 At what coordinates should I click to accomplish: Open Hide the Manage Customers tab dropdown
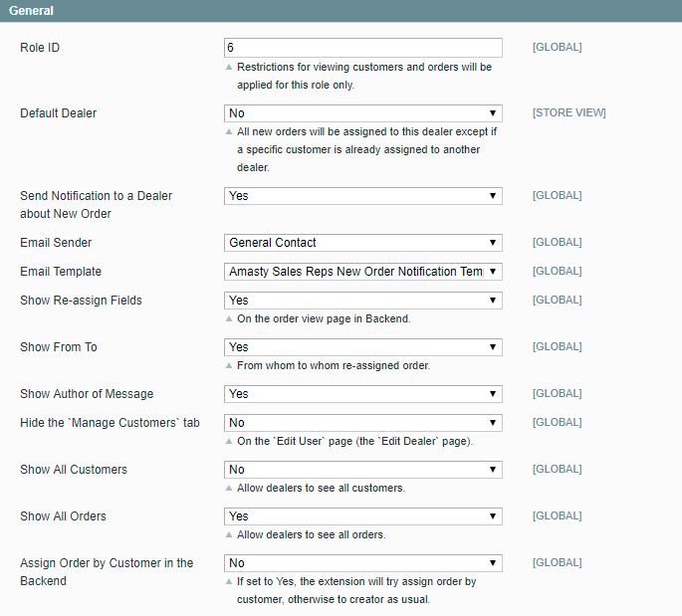362,423
